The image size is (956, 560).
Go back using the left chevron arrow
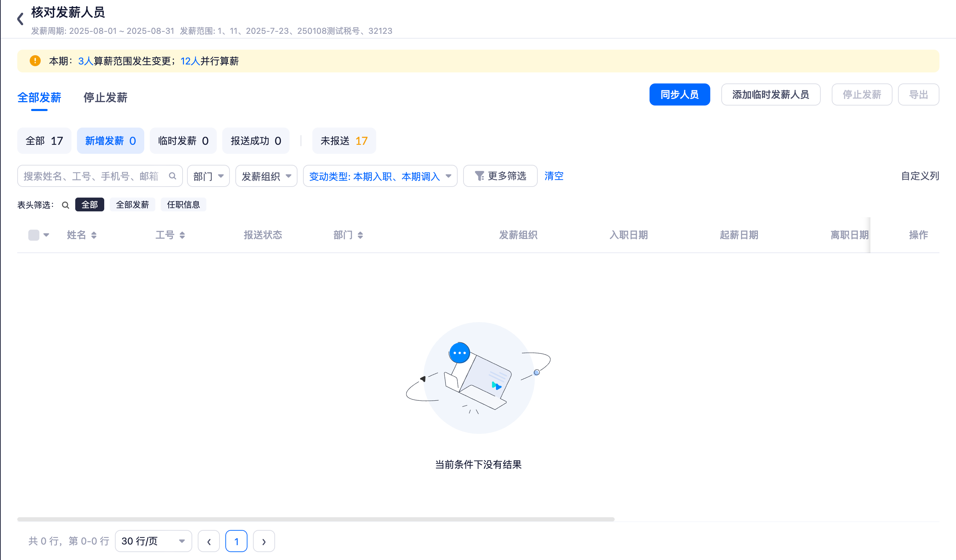(20, 19)
